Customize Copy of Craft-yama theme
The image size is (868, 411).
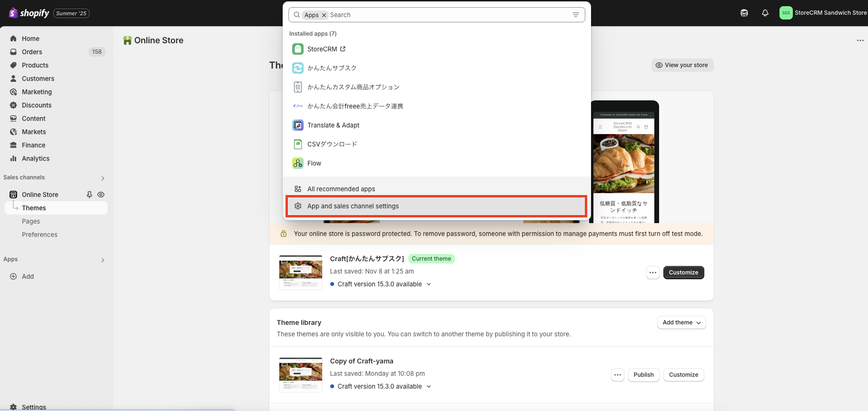click(x=683, y=375)
